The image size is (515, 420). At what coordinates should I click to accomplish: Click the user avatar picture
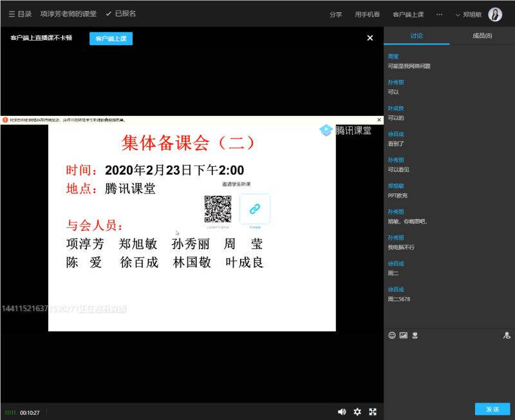(x=495, y=14)
